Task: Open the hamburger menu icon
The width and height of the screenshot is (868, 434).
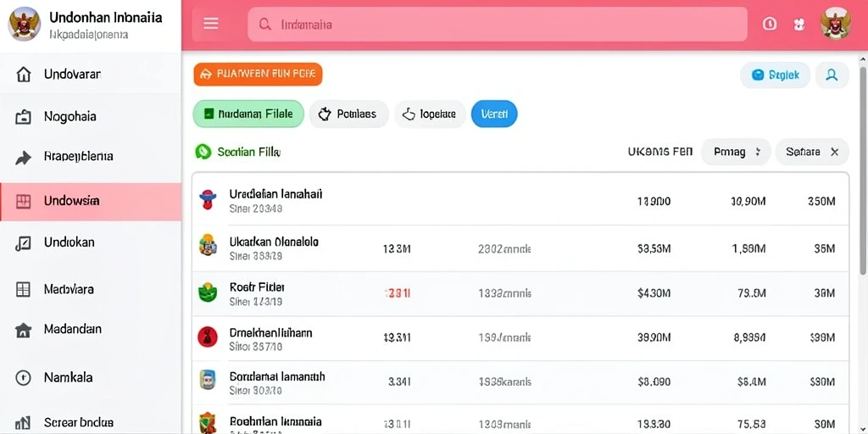Action: (211, 24)
